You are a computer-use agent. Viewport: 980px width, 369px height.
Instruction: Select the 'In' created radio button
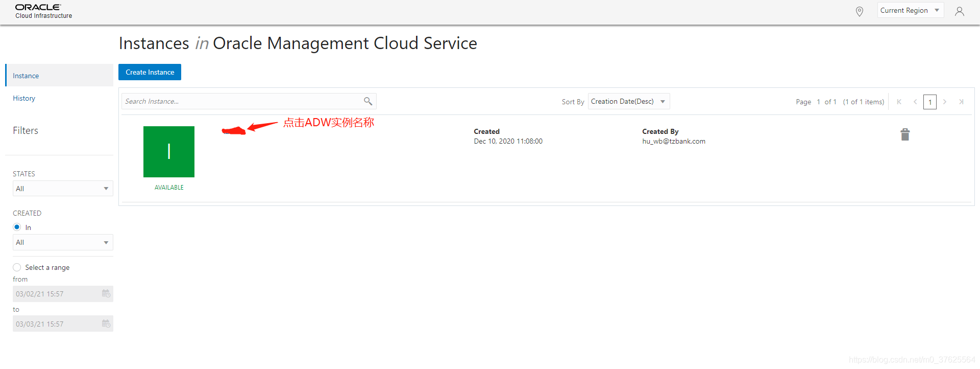(17, 227)
